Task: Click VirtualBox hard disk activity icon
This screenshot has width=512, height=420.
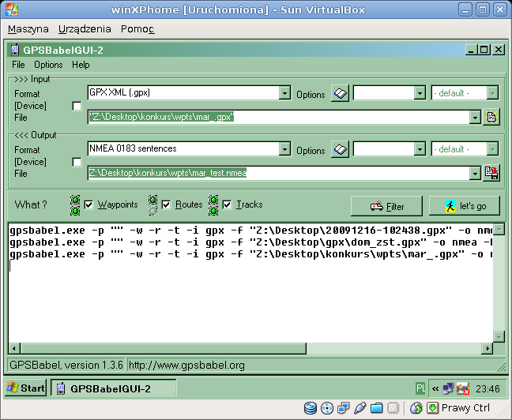Action: point(311,408)
